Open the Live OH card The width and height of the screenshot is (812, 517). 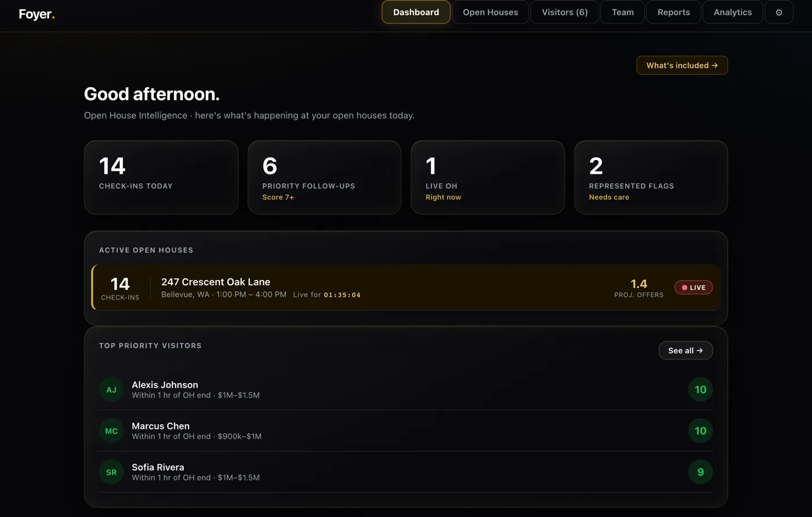(488, 177)
